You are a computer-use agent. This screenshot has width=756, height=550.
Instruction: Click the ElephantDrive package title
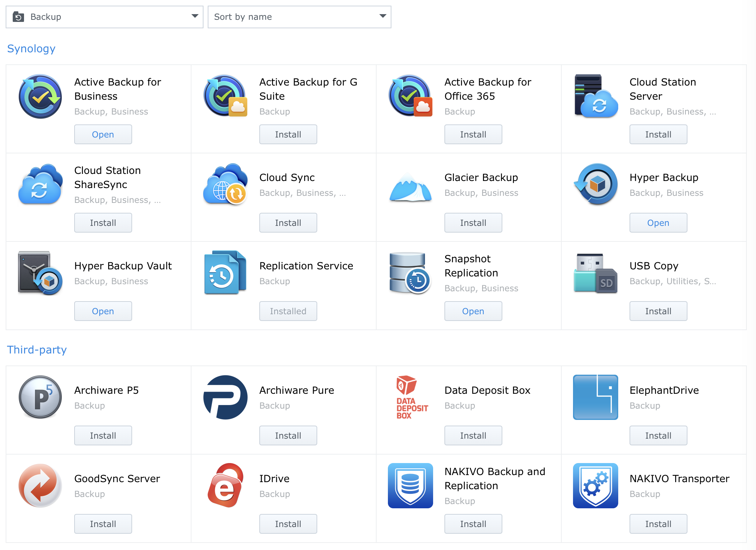[664, 390]
